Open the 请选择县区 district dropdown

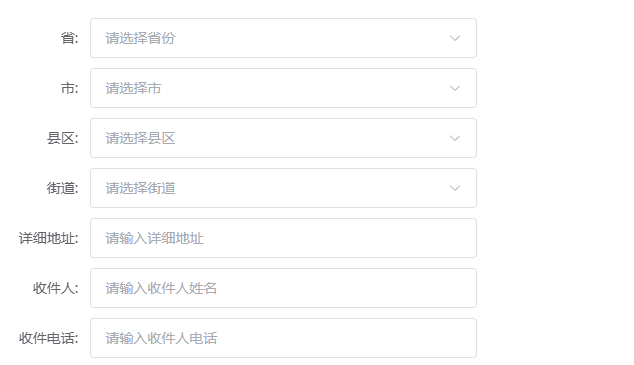(x=283, y=138)
